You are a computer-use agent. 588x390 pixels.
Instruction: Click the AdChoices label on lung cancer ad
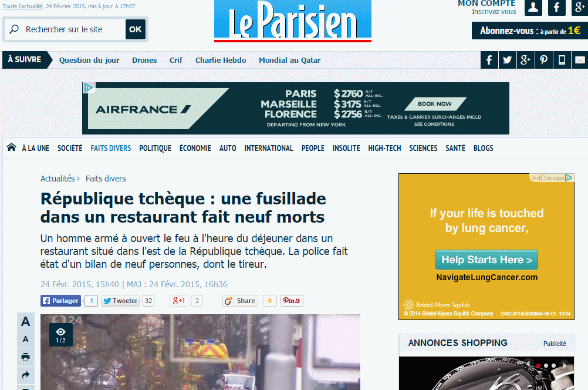(x=552, y=178)
